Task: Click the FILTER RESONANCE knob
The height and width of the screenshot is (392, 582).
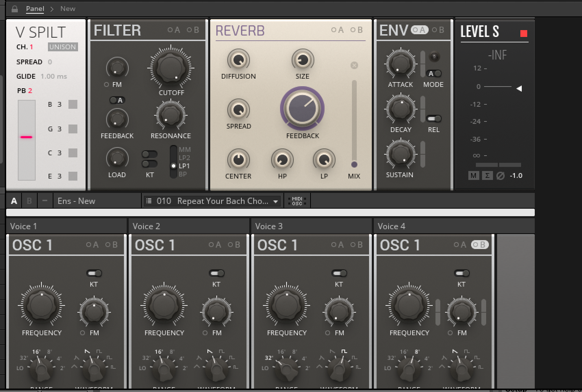Action: [170, 115]
